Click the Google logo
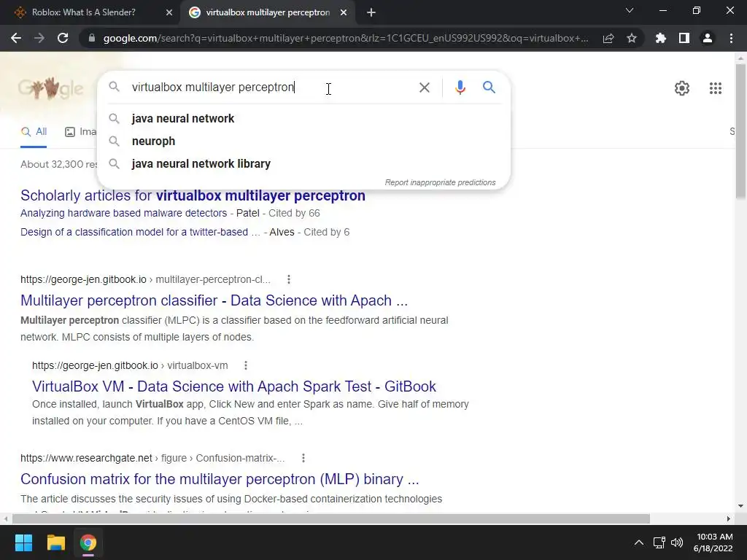This screenshot has width=747, height=560. click(x=50, y=88)
